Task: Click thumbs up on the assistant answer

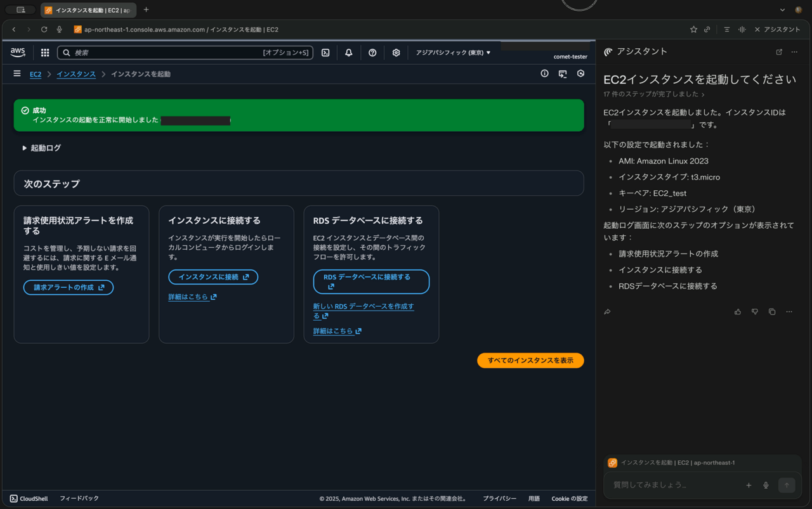Action: click(x=738, y=312)
